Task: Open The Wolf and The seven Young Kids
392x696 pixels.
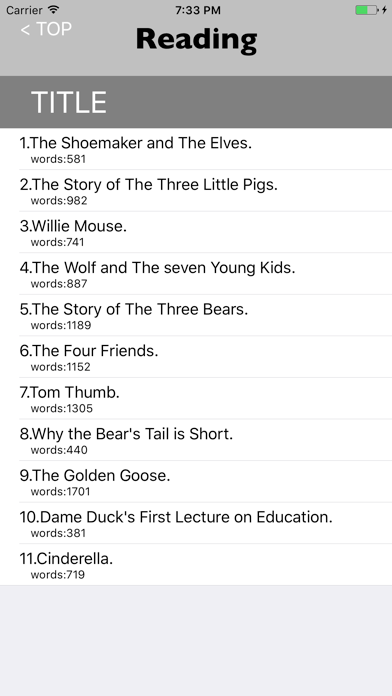Action: (196, 273)
